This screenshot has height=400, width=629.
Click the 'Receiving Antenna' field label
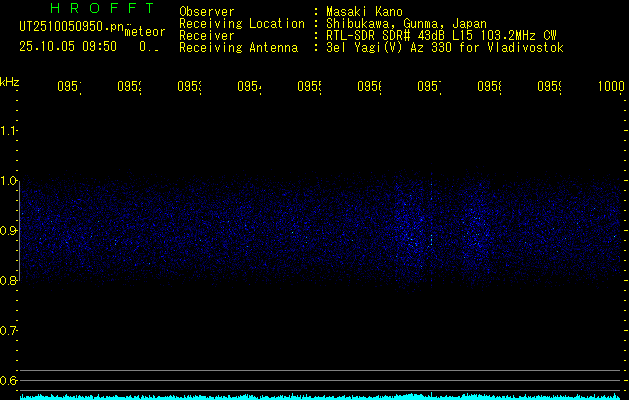pyautogui.click(x=239, y=48)
